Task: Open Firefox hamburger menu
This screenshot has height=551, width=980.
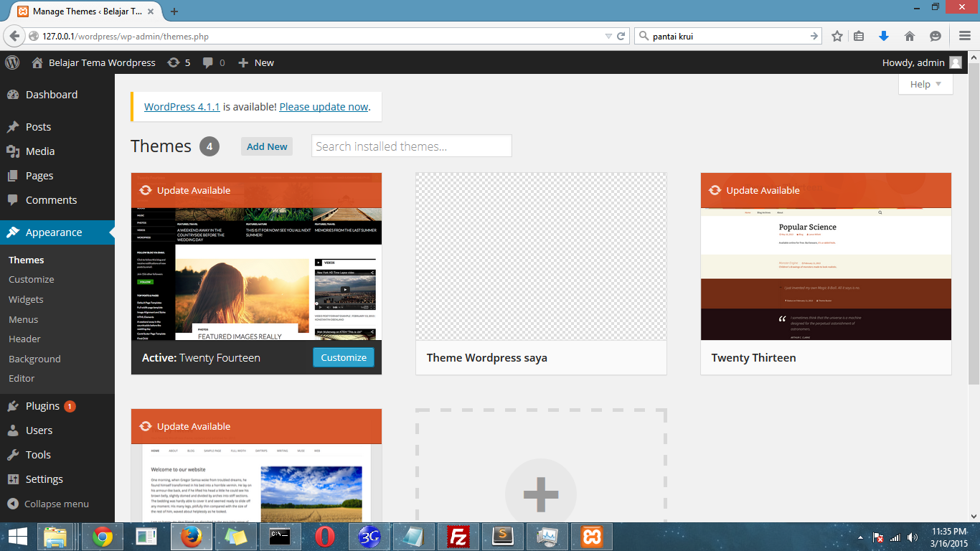Action: tap(965, 36)
